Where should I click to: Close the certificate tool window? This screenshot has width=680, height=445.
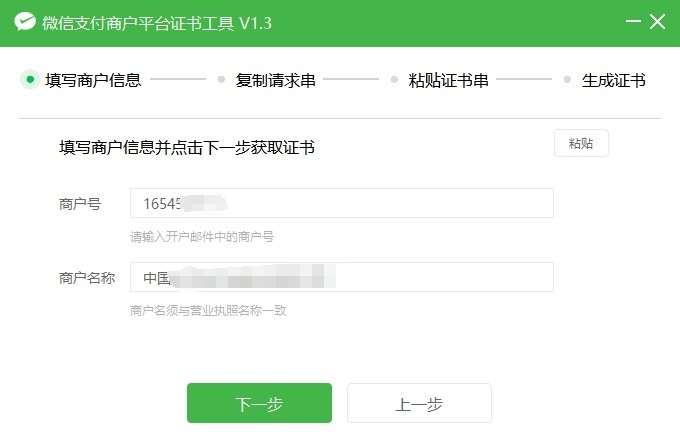click(657, 21)
